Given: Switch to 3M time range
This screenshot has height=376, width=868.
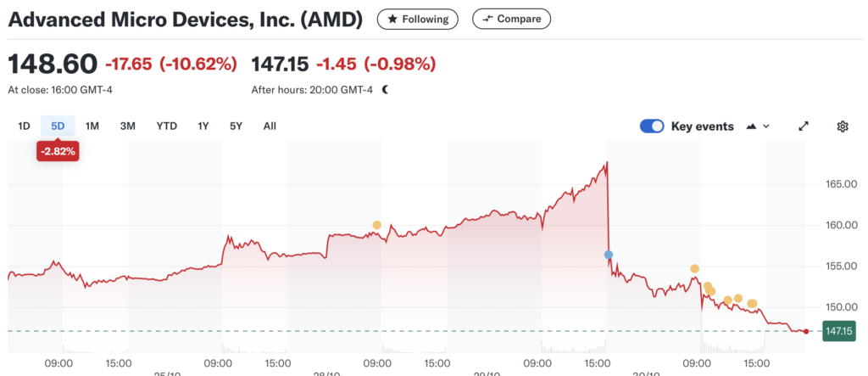Looking at the screenshot, I should tap(127, 126).
